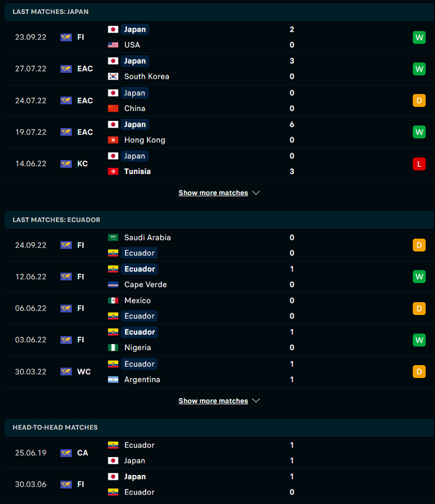The image size is (435, 504).
Task: Open the Nigeria team name
Action: coord(138,348)
